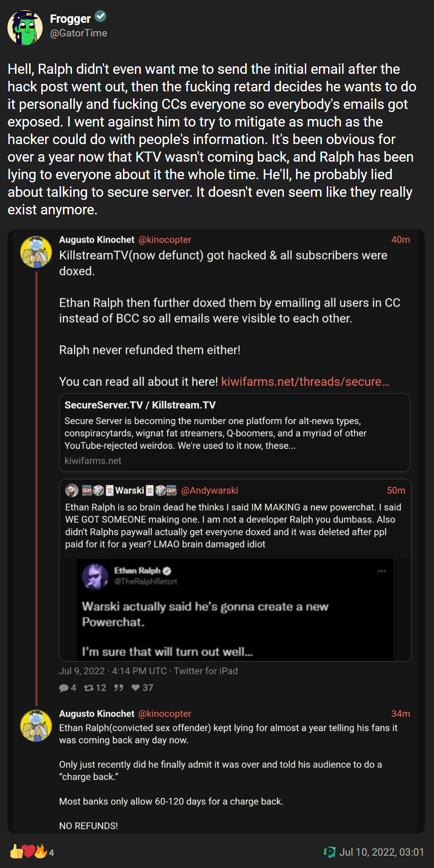Click the heart icon showing 37
This screenshot has height=868, width=434.
(x=136, y=688)
